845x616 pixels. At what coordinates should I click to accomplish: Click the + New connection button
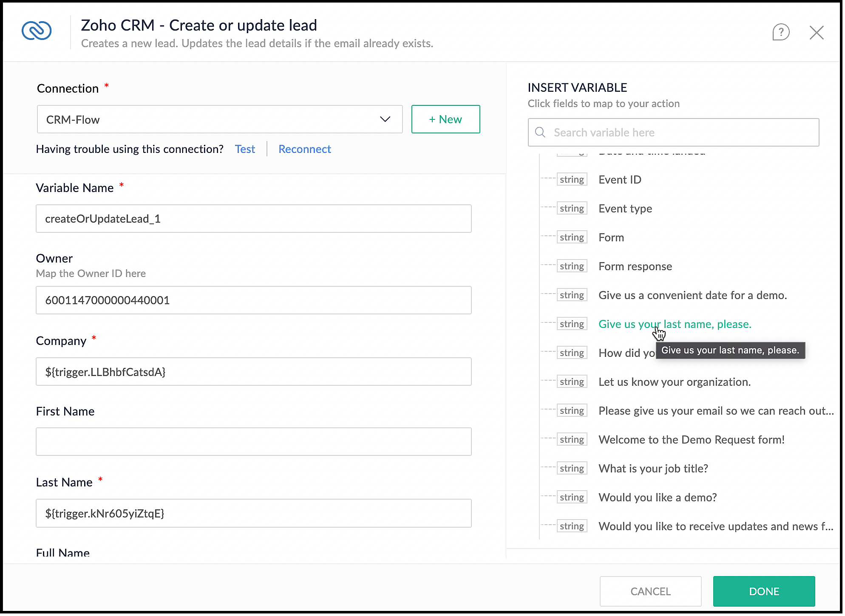point(445,119)
